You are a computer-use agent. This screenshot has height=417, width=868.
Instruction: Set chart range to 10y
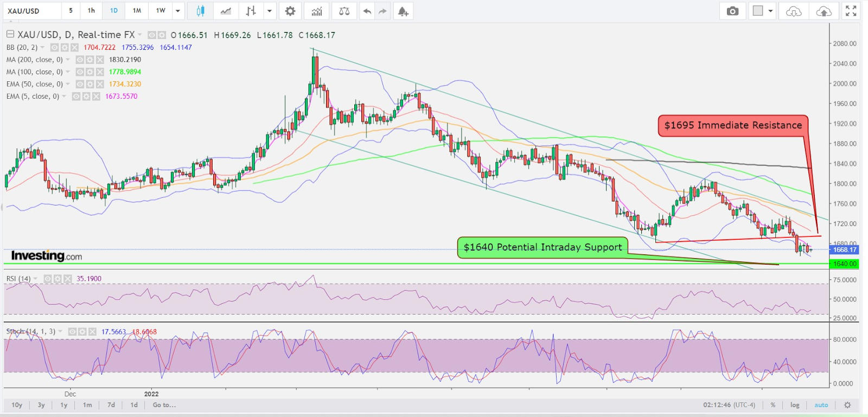pos(17,405)
